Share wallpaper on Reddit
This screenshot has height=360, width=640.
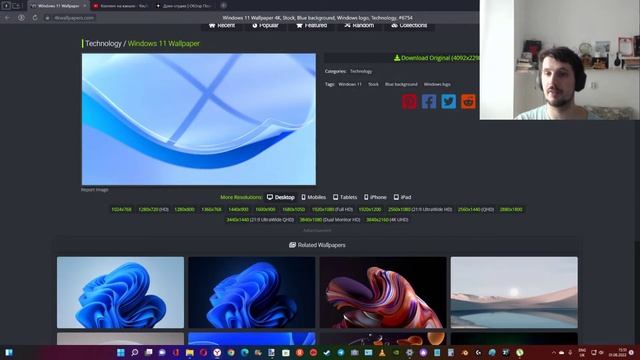pyautogui.click(x=468, y=102)
